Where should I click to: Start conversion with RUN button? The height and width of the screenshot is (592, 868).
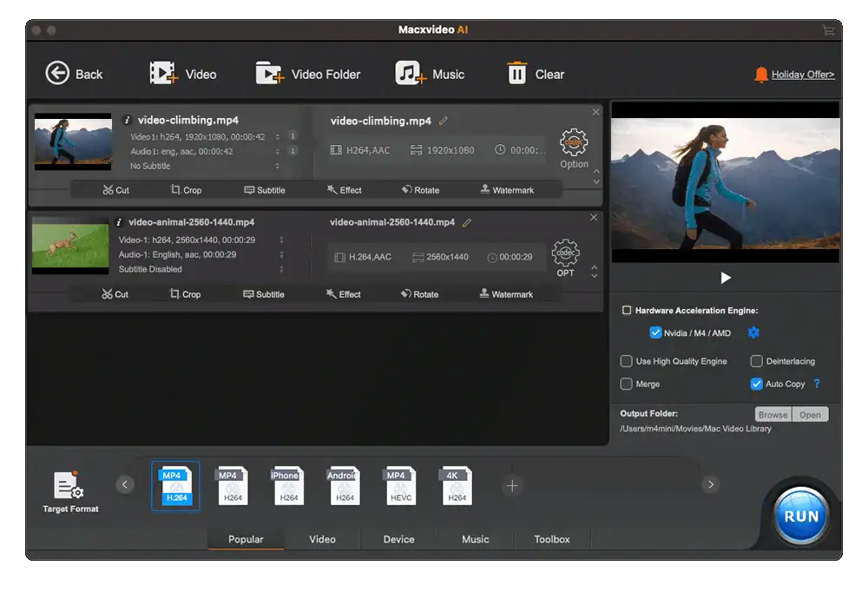click(x=801, y=516)
